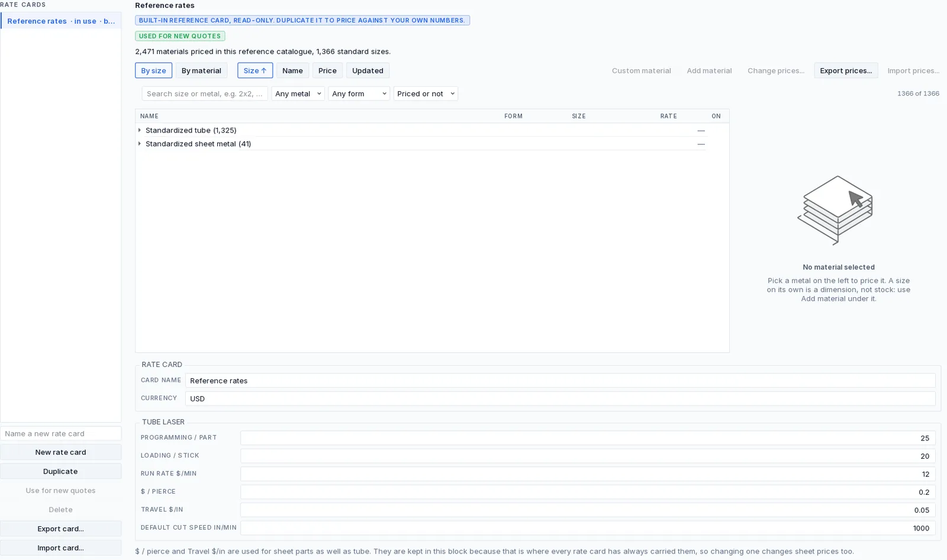Sort the list by Updated
Screen dimensions: 947x560
click(x=368, y=70)
